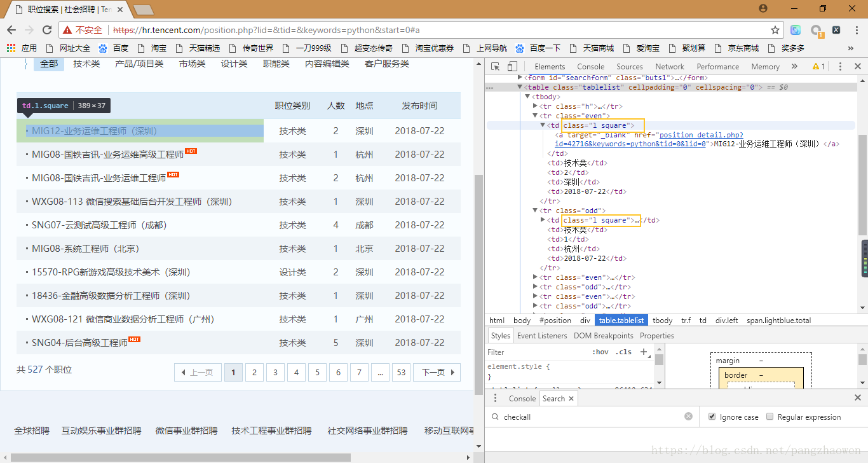Collapse the td node containing the MIG12 link
Image resolution: width=868 pixels, height=463 pixels.
pyautogui.click(x=543, y=125)
